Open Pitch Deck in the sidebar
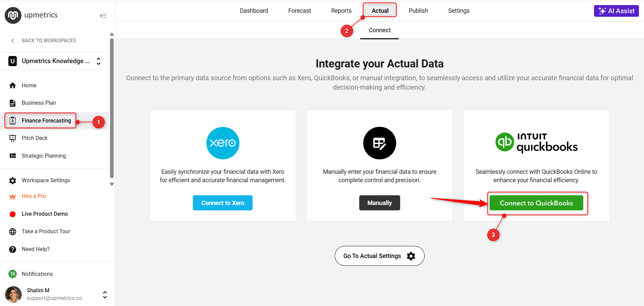 [54, 138]
